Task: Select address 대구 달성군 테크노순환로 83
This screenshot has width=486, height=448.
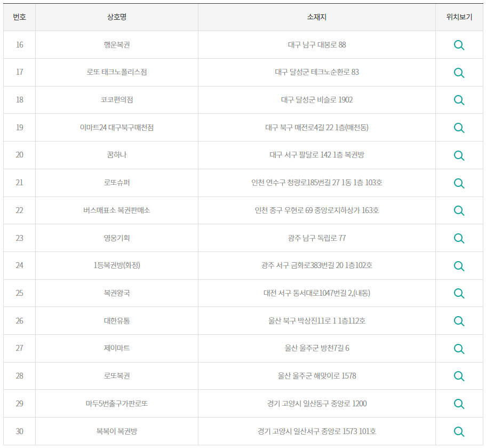Action: [x=317, y=72]
